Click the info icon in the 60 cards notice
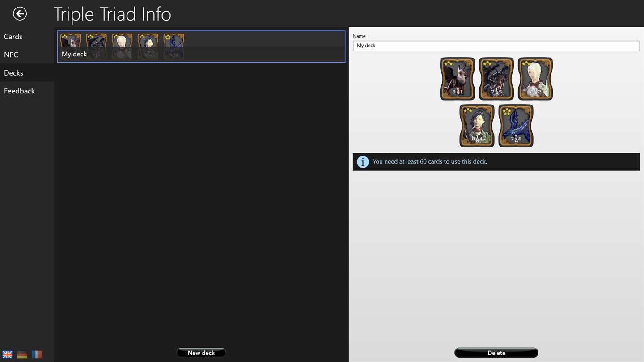 (x=363, y=162)
